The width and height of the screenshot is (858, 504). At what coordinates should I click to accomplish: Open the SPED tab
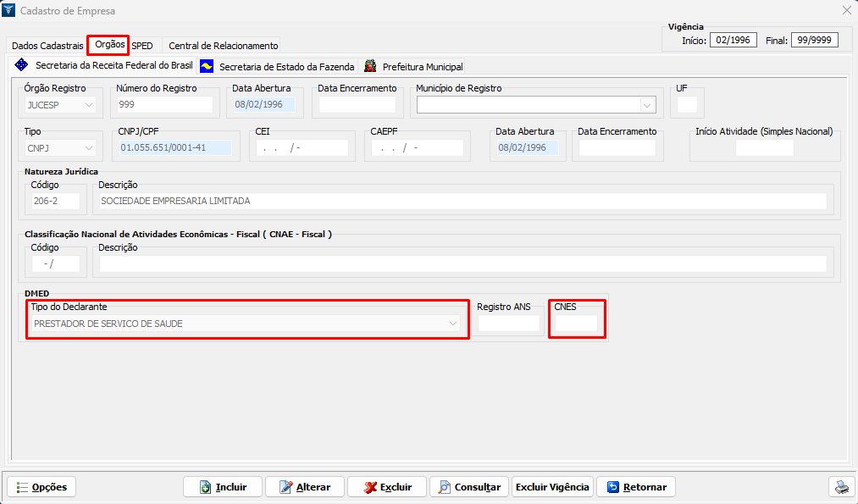[142, 46]
